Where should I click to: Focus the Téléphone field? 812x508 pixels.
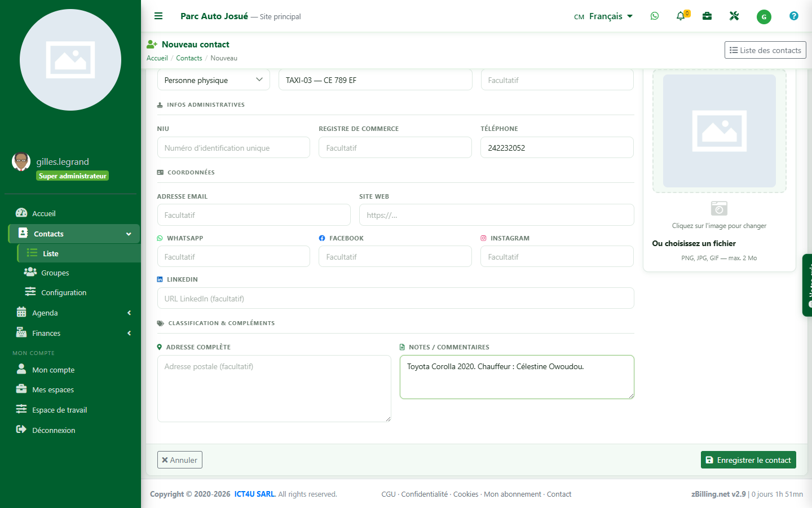pyautogui.click(x=557, y=148)
